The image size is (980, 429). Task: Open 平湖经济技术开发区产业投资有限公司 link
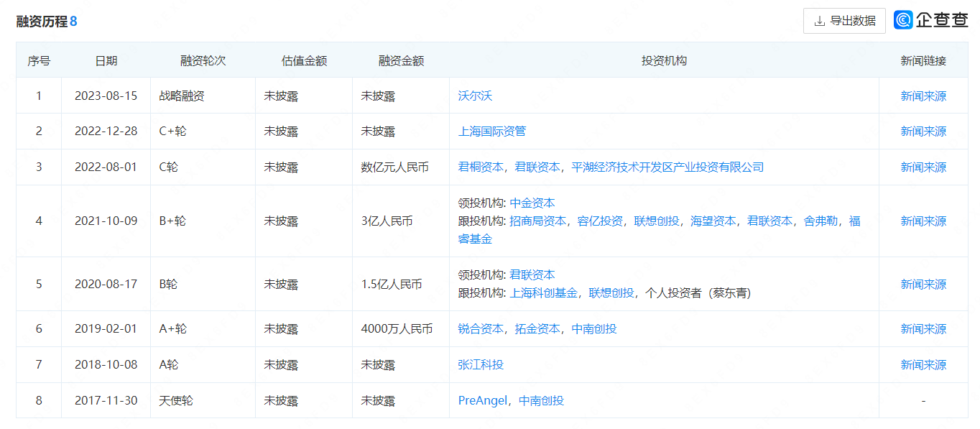pyautogui.click(x=667, y=167)
